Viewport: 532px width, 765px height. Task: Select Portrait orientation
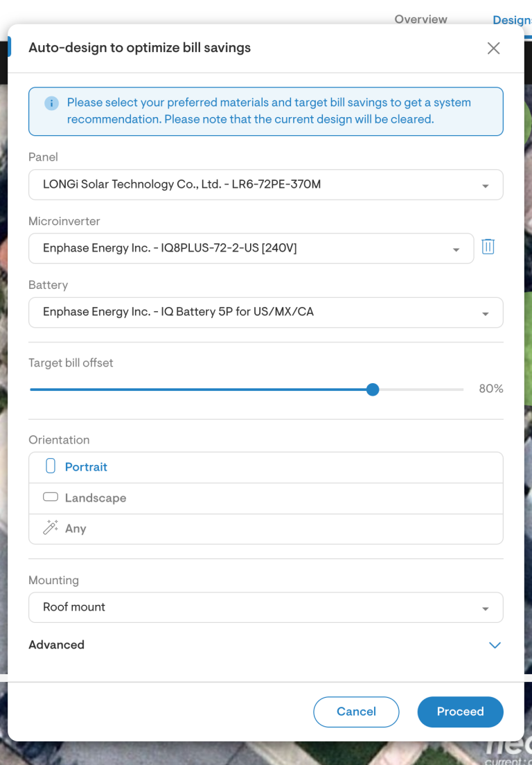click(x=86, y=466)
